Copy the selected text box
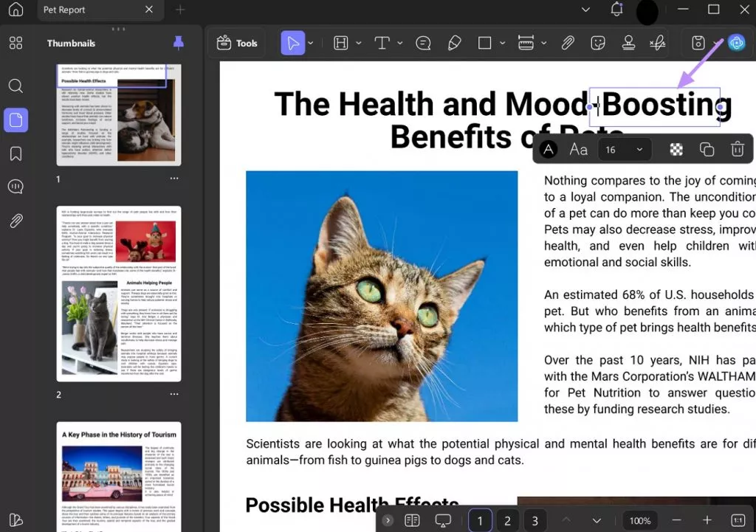The image size is (756, 532). [707, 149]
